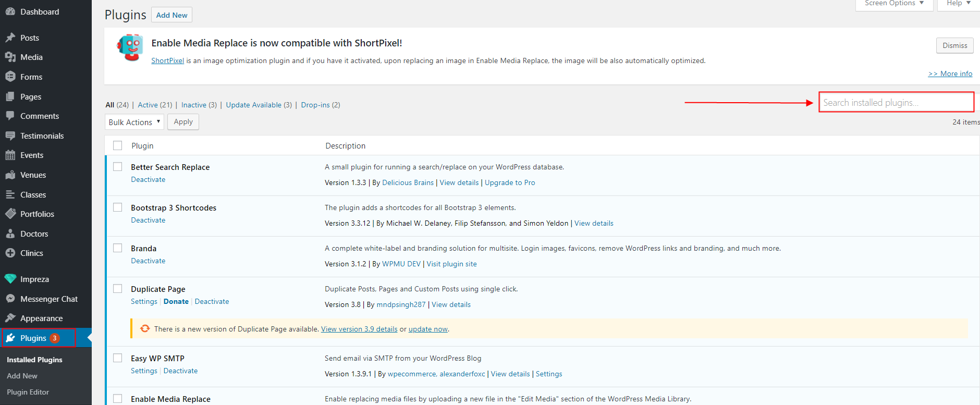Click the Upgrade to Pro link
Viewport: 980px width, 405px height.
(x=510, y=182)
